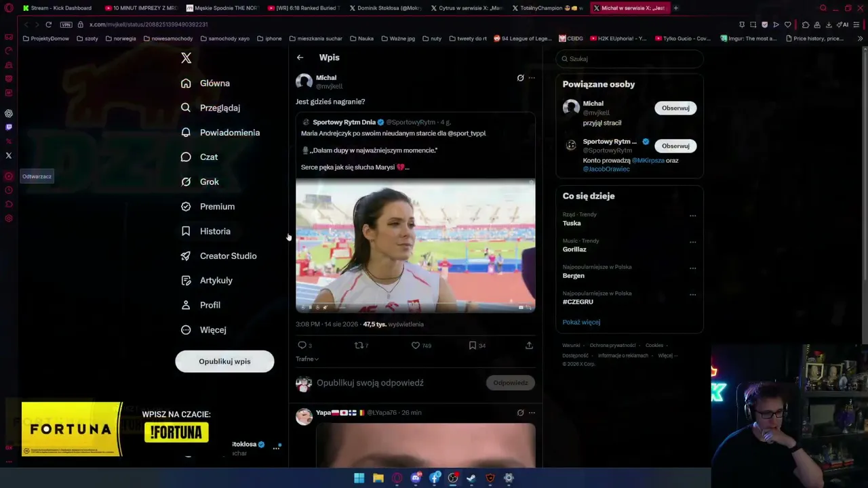
Task: Reload the page
Action: (49, 24)
